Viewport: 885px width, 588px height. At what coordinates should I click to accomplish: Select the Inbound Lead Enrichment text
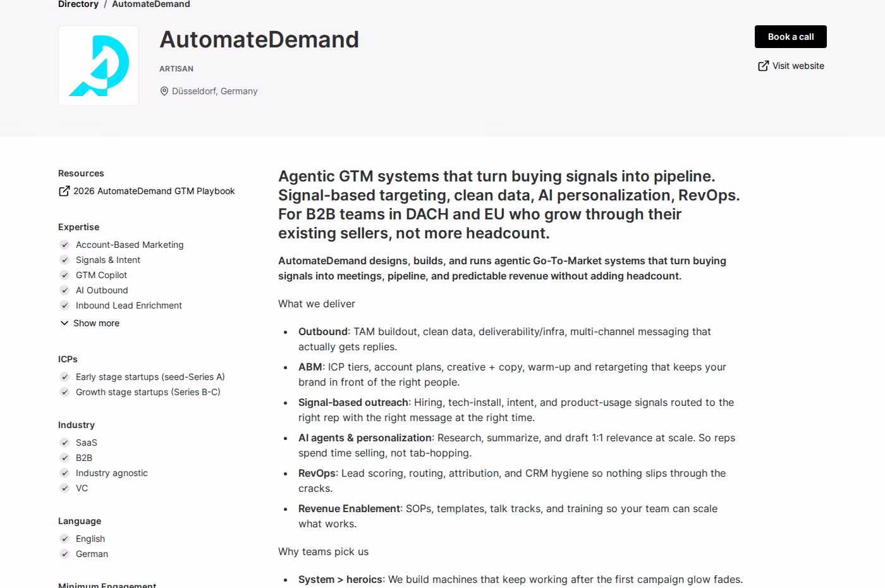[x=129, y=305]
